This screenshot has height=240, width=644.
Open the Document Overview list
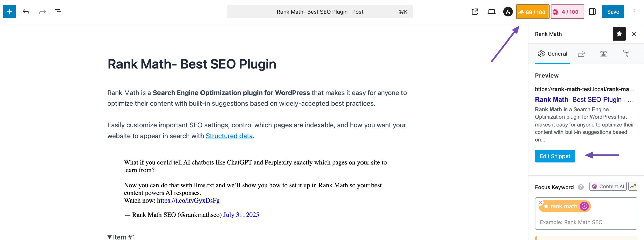(x=59, y=12)
